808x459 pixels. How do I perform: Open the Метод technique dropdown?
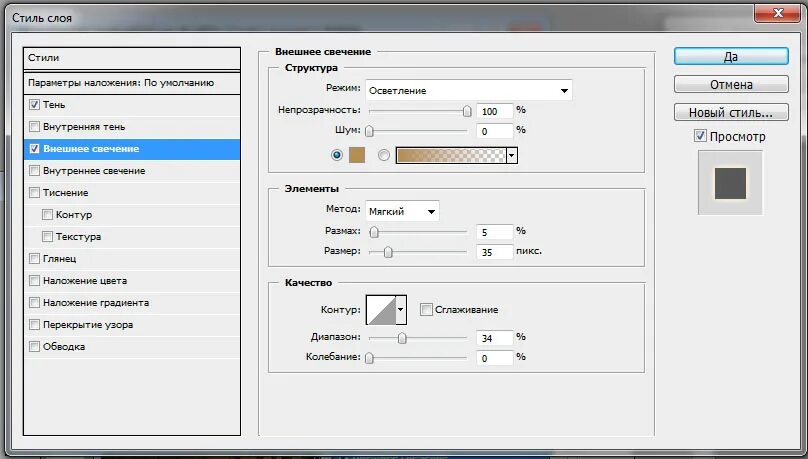point(402,211)
